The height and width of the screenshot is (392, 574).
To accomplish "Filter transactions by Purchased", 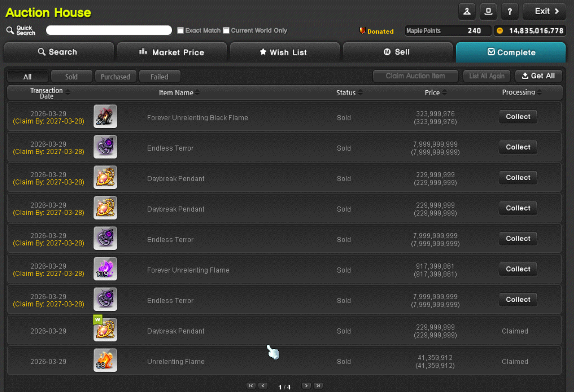I will [x=115, y=76].
